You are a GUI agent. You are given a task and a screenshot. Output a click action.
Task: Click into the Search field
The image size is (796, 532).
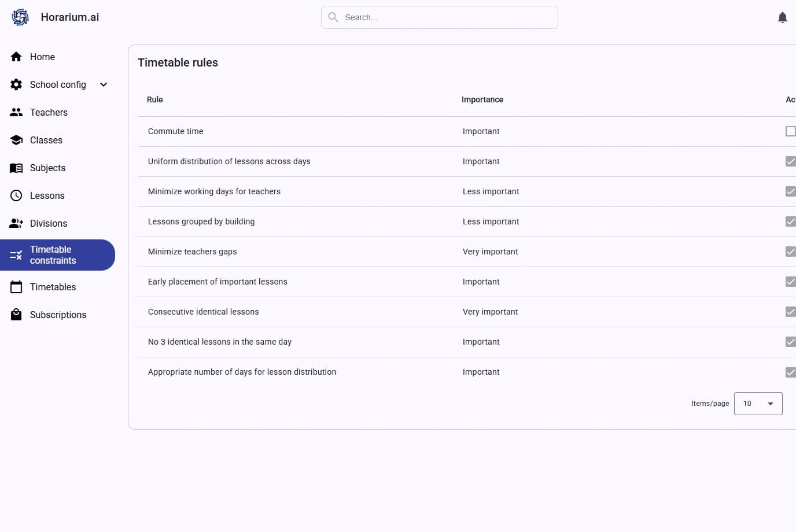tap(445, 17)
